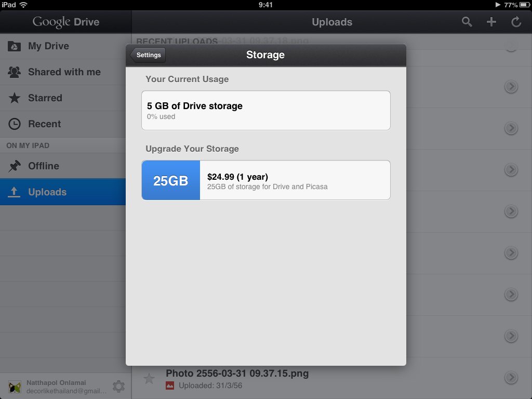Click the account avatar of Natthapol Onlamai
532x399 pixels.
(x=15, y=387)
